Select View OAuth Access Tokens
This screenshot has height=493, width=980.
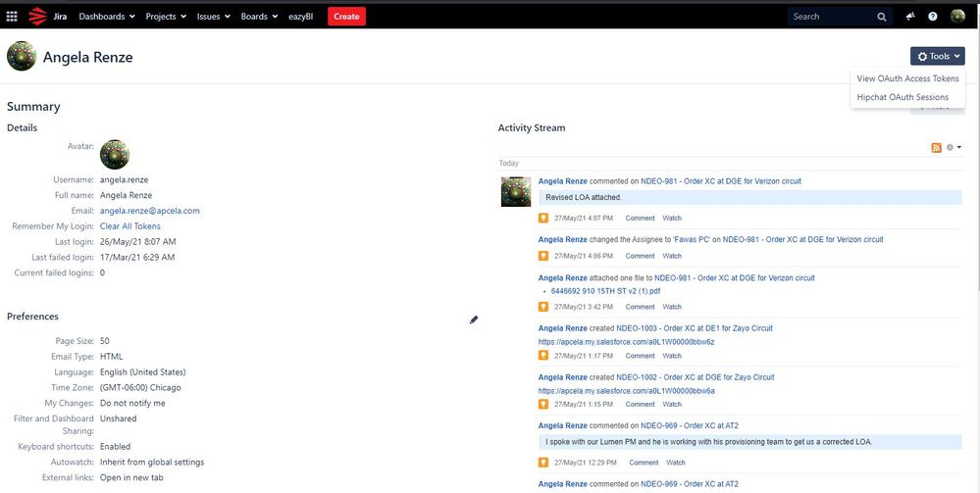(x=907, y=78)
